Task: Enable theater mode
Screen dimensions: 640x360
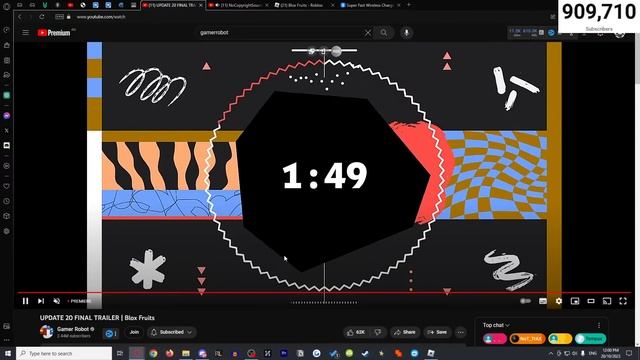Action: pyautogui.click(x=591, y=301)
